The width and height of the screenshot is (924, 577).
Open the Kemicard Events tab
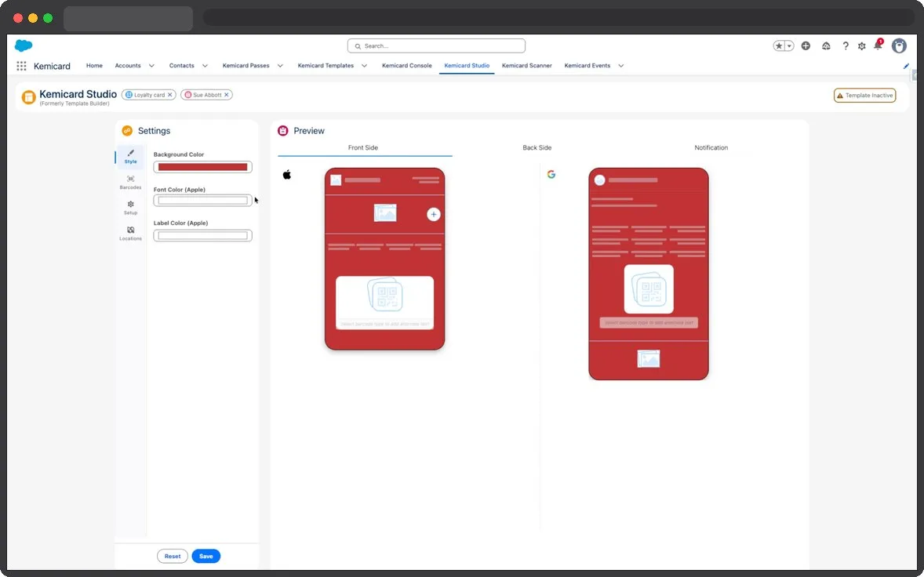click(x=587, y=65)
